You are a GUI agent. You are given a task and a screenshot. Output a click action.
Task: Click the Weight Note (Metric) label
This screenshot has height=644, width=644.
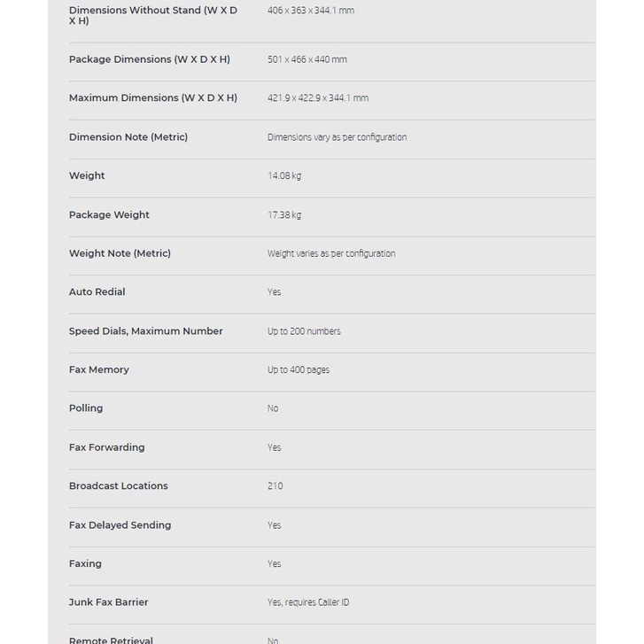tap(120, 253)
